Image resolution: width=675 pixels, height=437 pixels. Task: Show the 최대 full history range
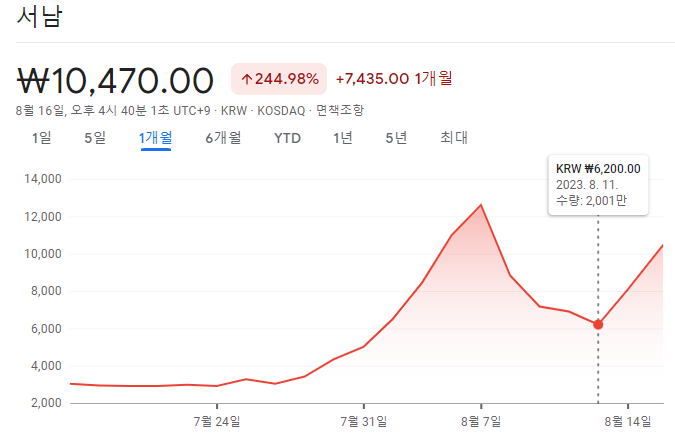[x=454, y=138]
